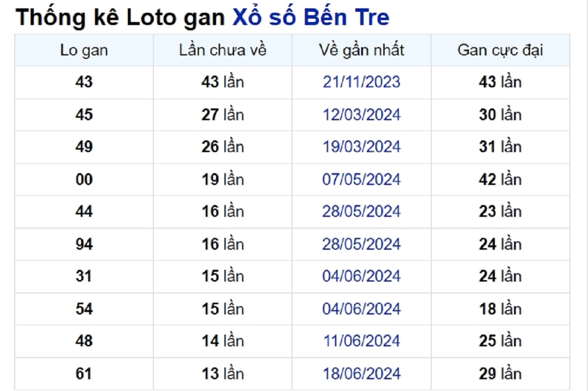The image size is (588, 391).
Task: Click the 'Gan cực đại' column header
Action: (x=500, y=50)
